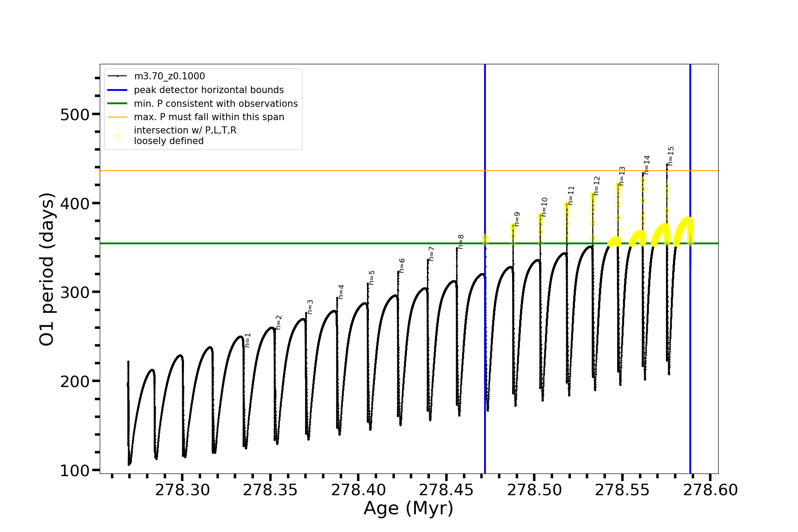Select the 500 y-axis tick label
This screenshot has width=798, height=532.
(x=75, y=114)
